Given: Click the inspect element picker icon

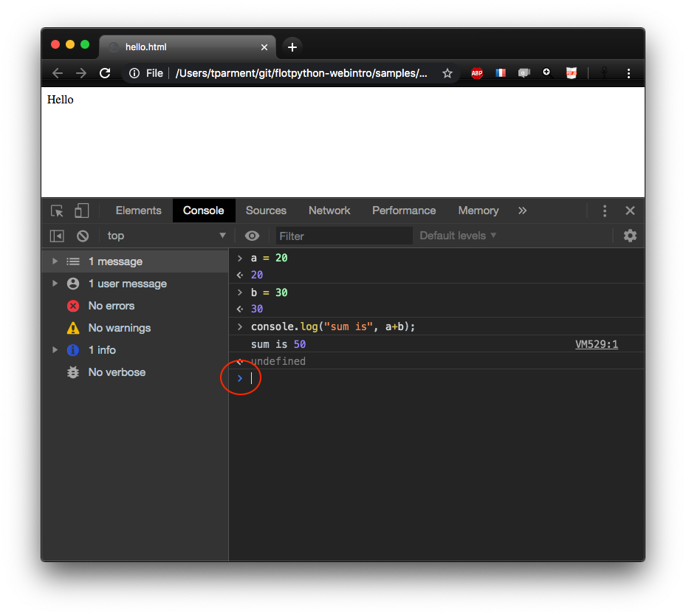Looking at the screenshot, I should point(57,211).
